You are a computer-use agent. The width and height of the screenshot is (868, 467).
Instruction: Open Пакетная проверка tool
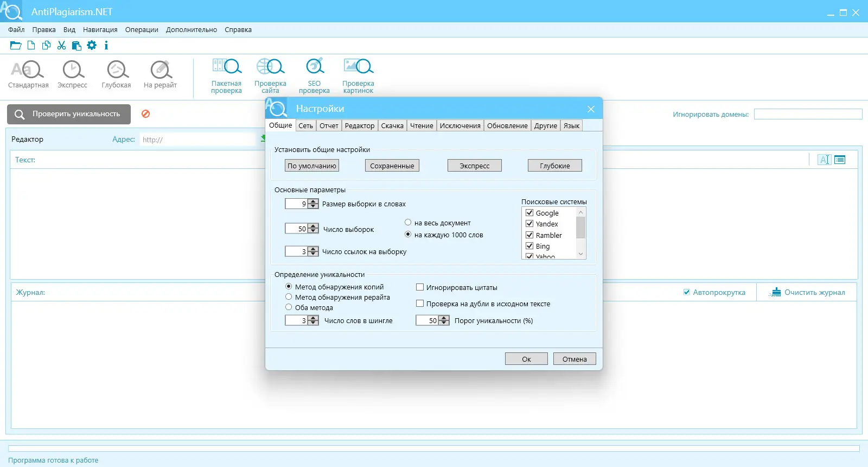pyautogui.click(x=226, y=76)
